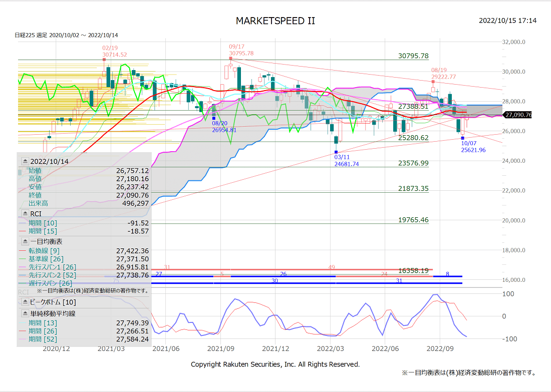The image size is (551, 392).
Task: Click the 02/19 30714.52 peak label
Action: pyautogui.click(x=115, y=51)
